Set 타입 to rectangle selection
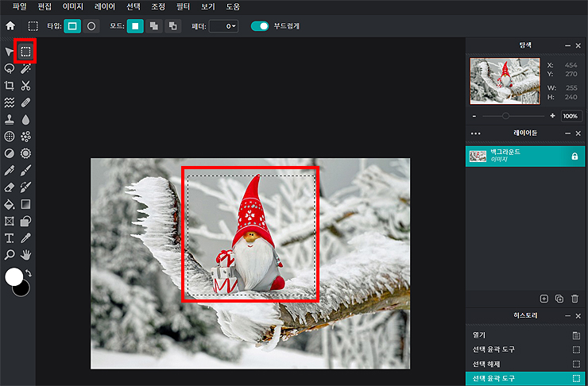 click(72, 26)
